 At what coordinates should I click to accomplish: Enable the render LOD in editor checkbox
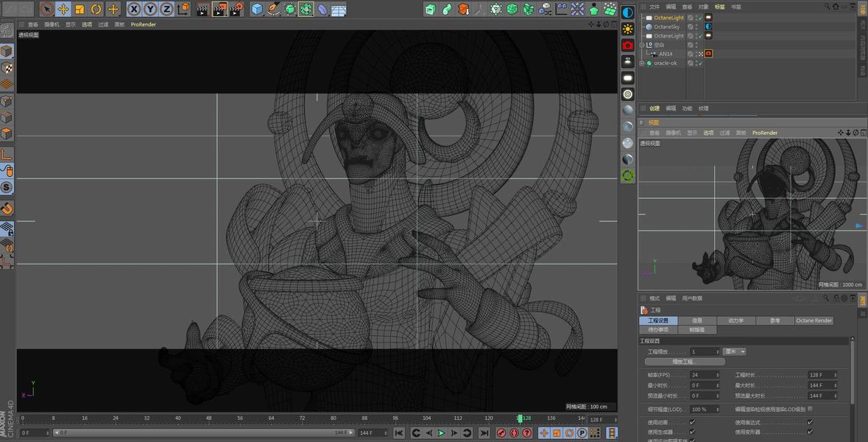[810, 409]
